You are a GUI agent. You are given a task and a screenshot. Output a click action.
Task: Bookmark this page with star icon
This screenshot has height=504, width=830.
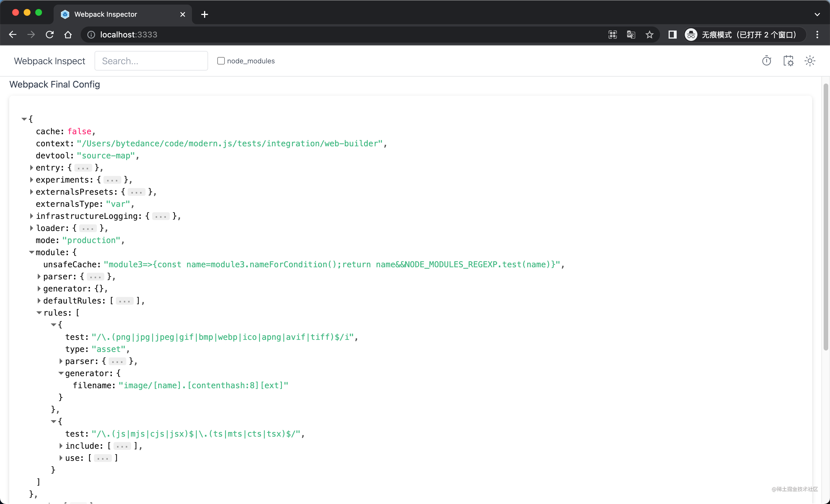[650, 35]
